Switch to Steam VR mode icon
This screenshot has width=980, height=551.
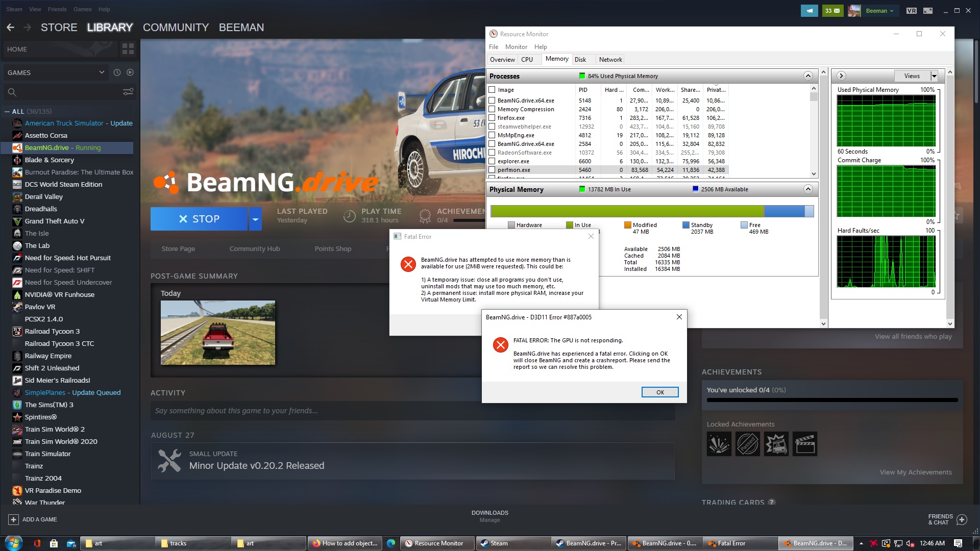click(x=912, y=11)
